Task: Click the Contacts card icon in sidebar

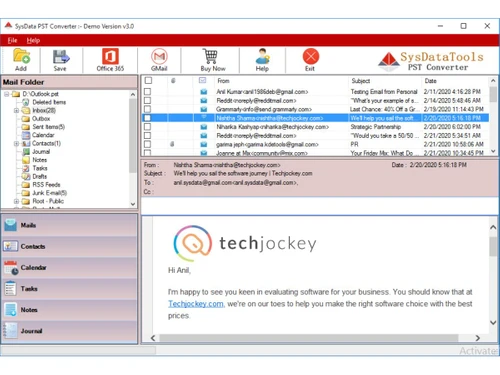Action: tap(10, 246)
